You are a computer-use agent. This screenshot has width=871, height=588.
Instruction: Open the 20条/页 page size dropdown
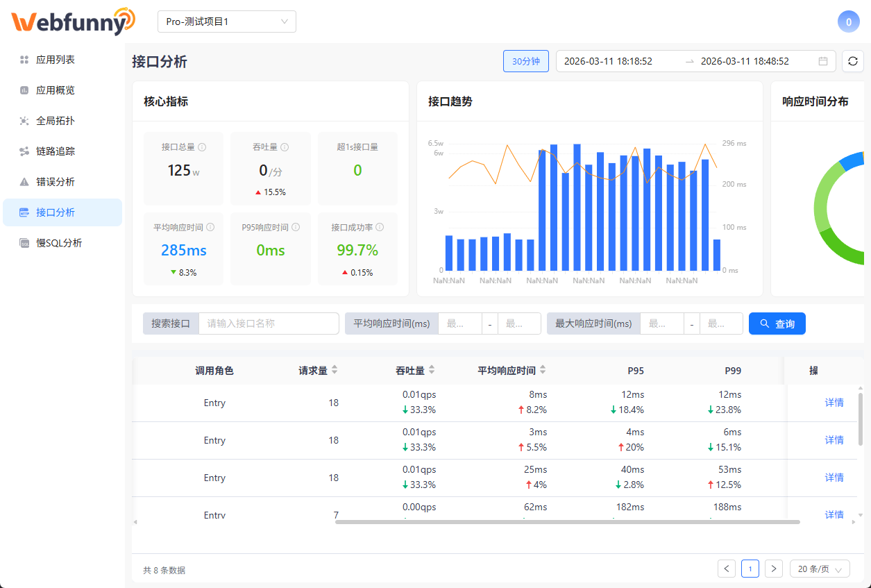(820, 568)
